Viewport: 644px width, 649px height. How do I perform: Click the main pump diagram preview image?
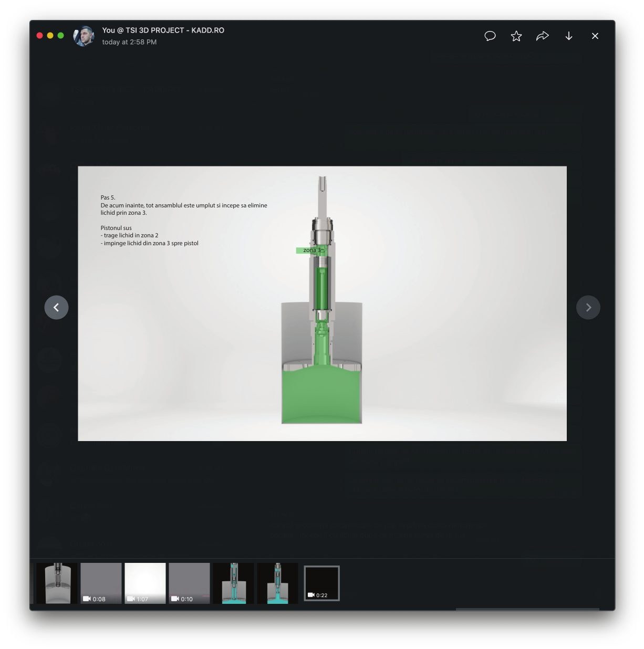coord(322,303)
